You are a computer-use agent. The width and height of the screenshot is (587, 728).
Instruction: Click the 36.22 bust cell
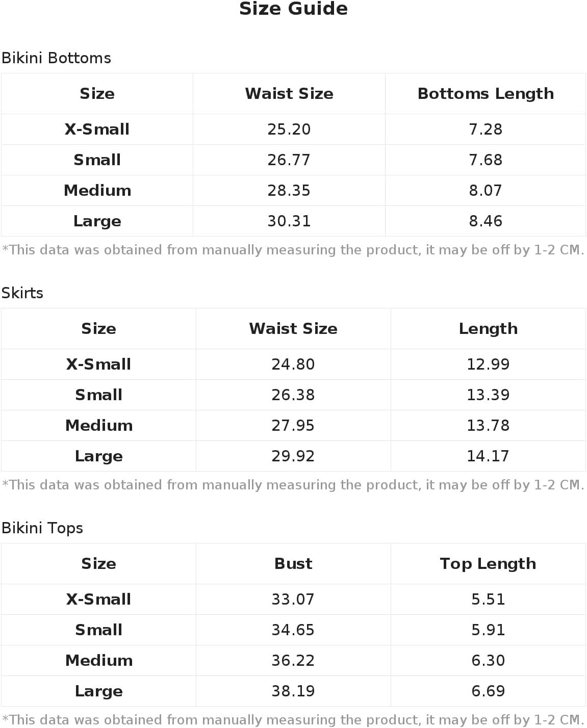293,661
